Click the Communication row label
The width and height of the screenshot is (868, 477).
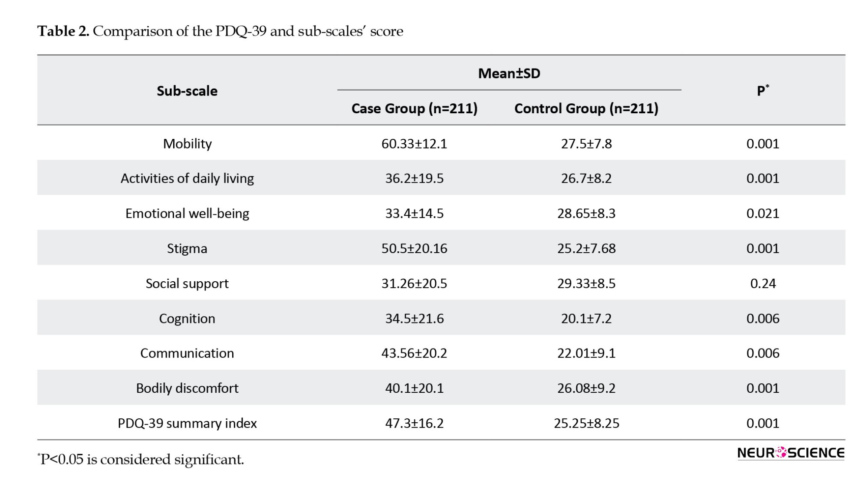click(187, 353)
